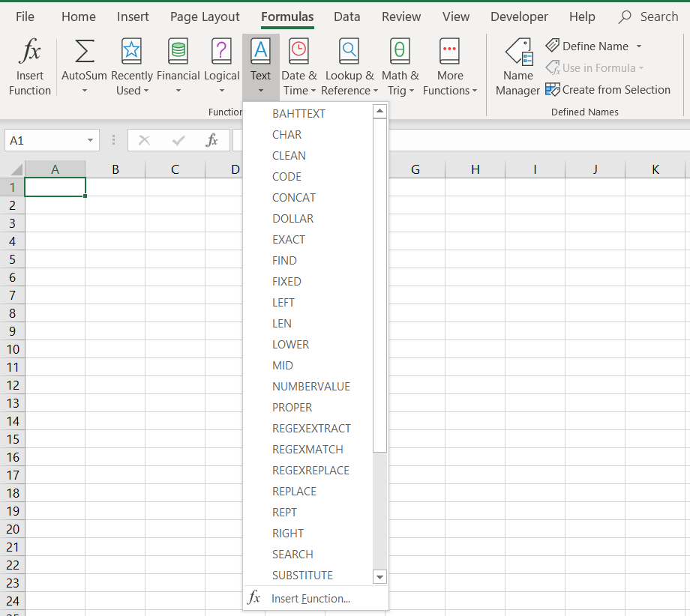Open the Date & Time clock icon
This screenshot has height=616, width=690.
(x=298, y=51)
